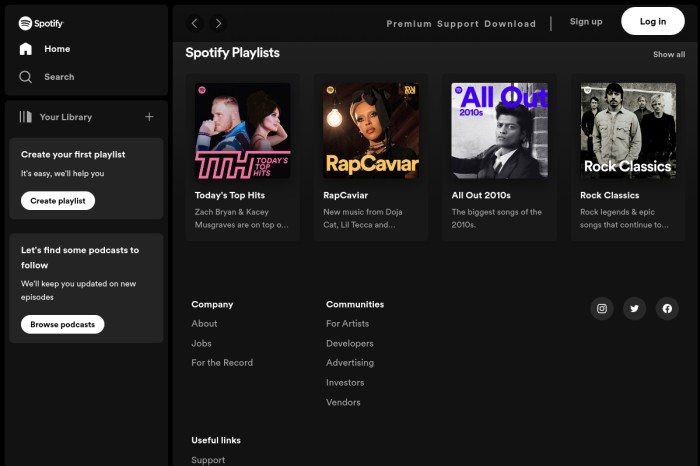Click the Browse podcasts button
Viewport: 700px width, 466px height.
(x=62, y=325)
